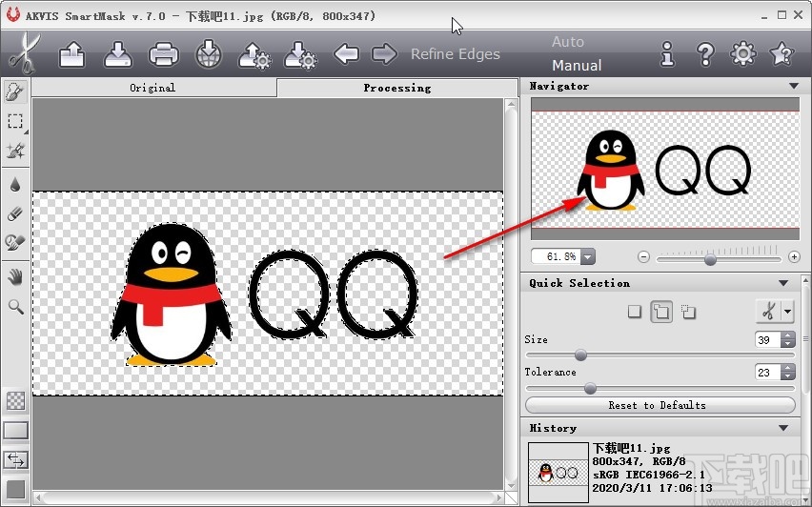812x507 pixels.
Task: Click zoom out minus button
Action: (x=643, y=256)
